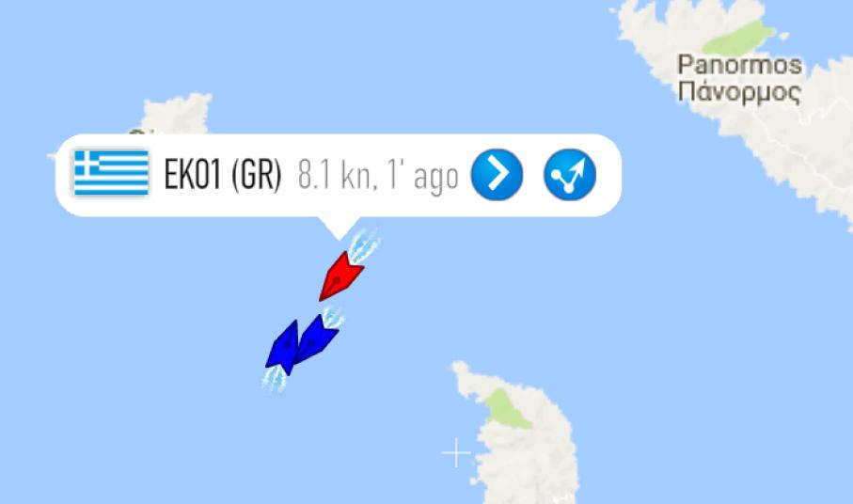Click the green area on Panormos island
The height and width of the screenshot is (504, 853).
(739, 37)
